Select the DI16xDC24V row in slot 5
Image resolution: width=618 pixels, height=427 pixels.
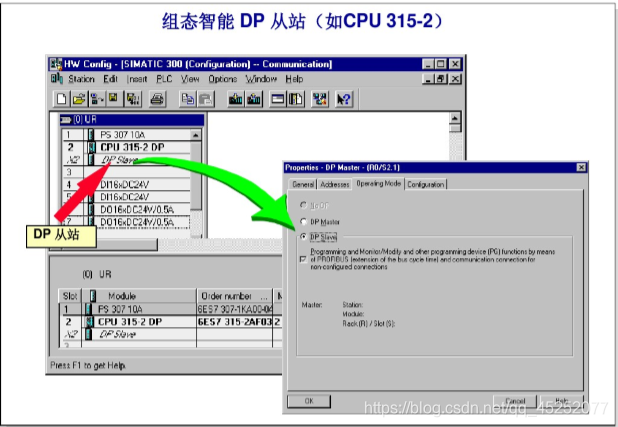127,197
